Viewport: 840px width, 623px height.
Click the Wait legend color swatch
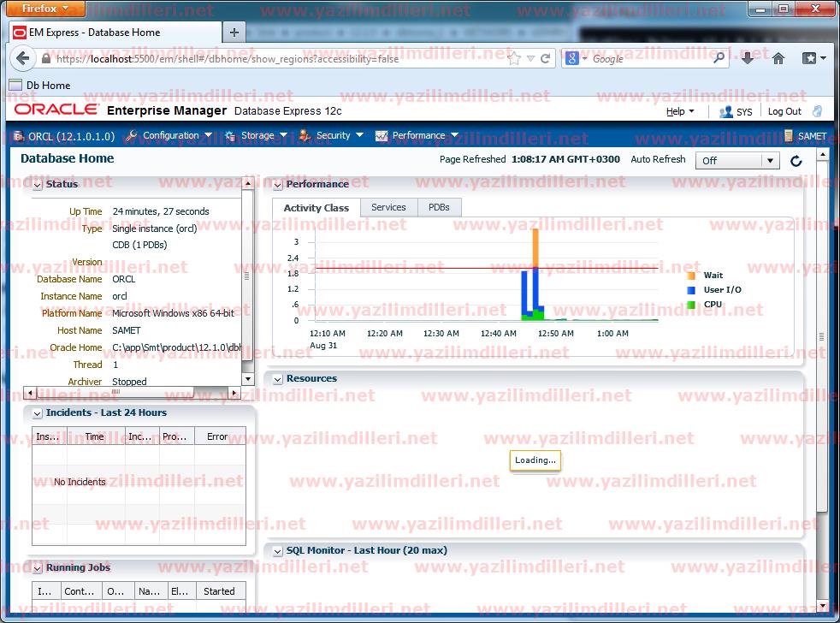tap(691, 276)
